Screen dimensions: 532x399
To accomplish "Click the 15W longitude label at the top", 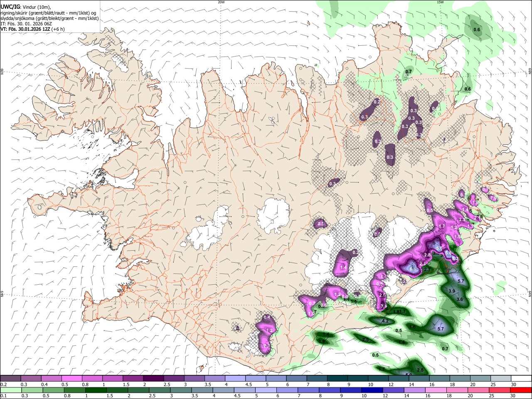I will click(x=440, y=2).
